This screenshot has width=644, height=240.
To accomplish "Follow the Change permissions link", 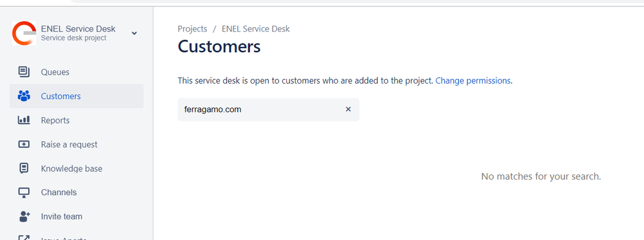I will pyautogui.click(x=473, y=81).
